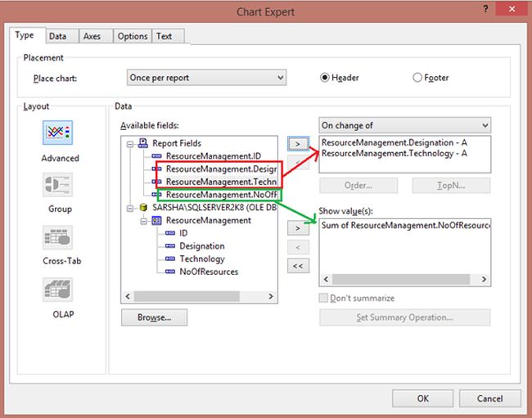
Task: Select ResourceManagement.ID in Report Fields
Action: pos(214,156)
